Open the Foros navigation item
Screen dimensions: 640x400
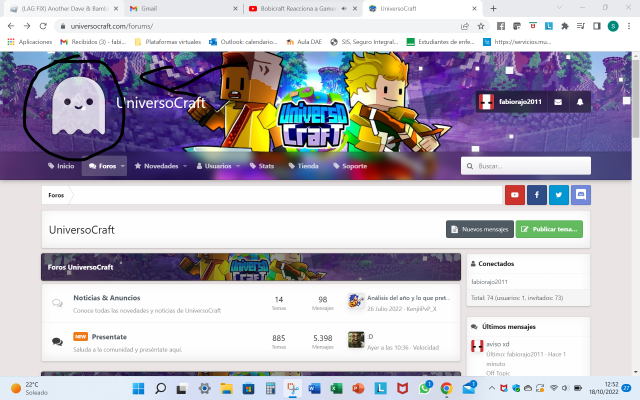pyautogui.click(x=103, y=166)
